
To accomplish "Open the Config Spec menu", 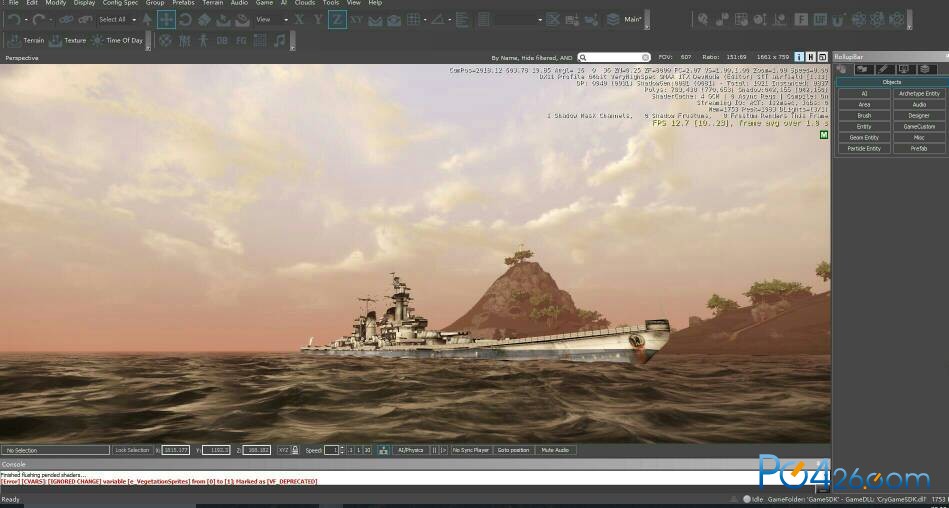I will pos(120,3).
